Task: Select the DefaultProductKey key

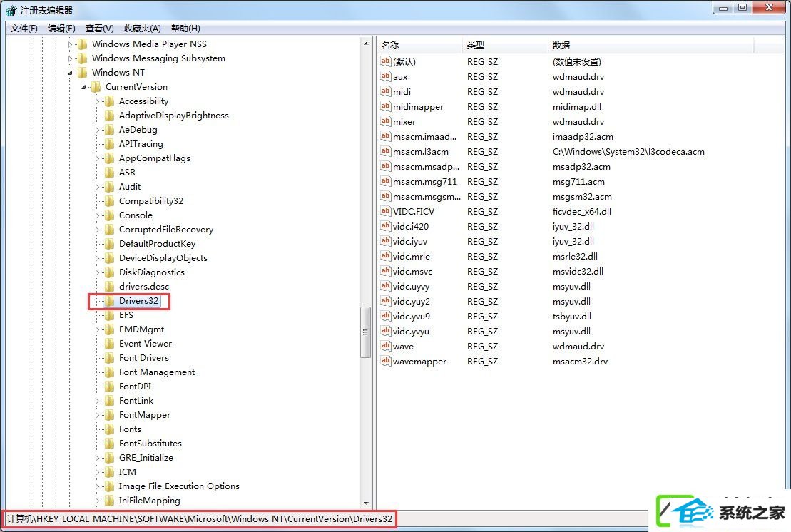Action: coord(157,244)
